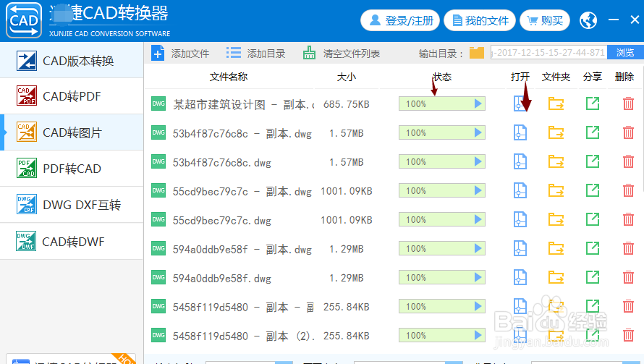Open folder for 53b4f87c76c8c - 副本.dwg
644x364 pixels.
click(556, 132)
